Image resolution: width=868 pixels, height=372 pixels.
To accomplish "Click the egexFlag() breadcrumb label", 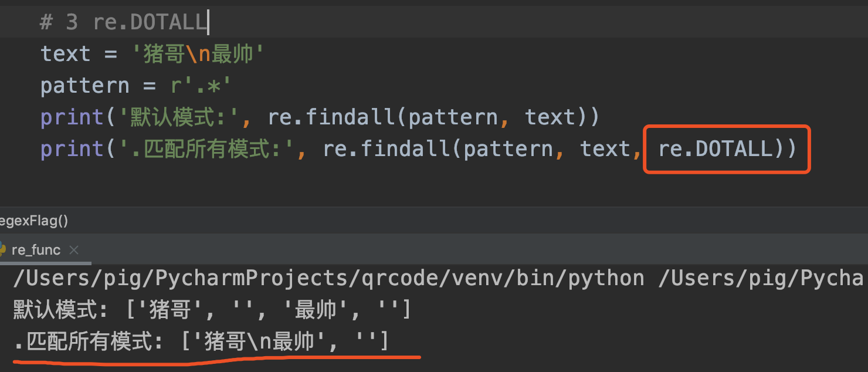I will click(32, 220).
